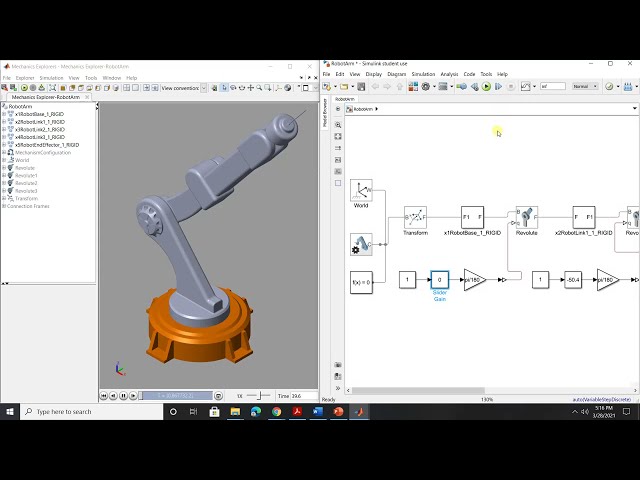Save the Simulink model
The height and width of the screenshot is (480, 640).
tap(361, 87)
